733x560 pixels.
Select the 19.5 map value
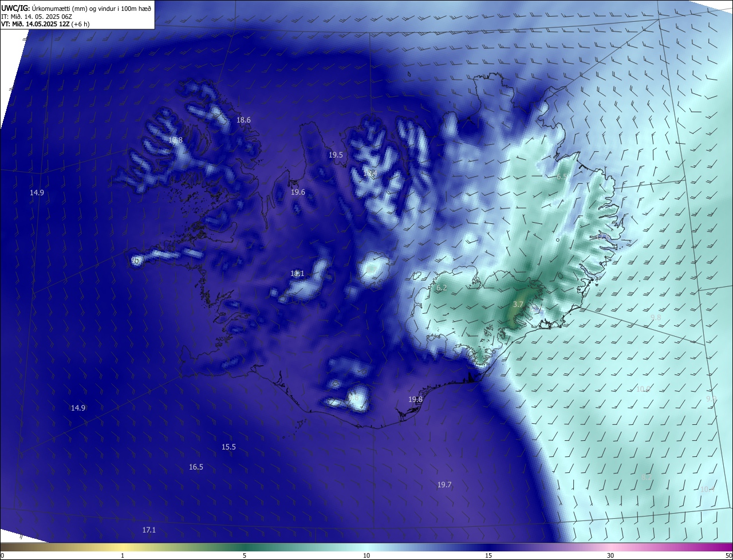point(336,155)
